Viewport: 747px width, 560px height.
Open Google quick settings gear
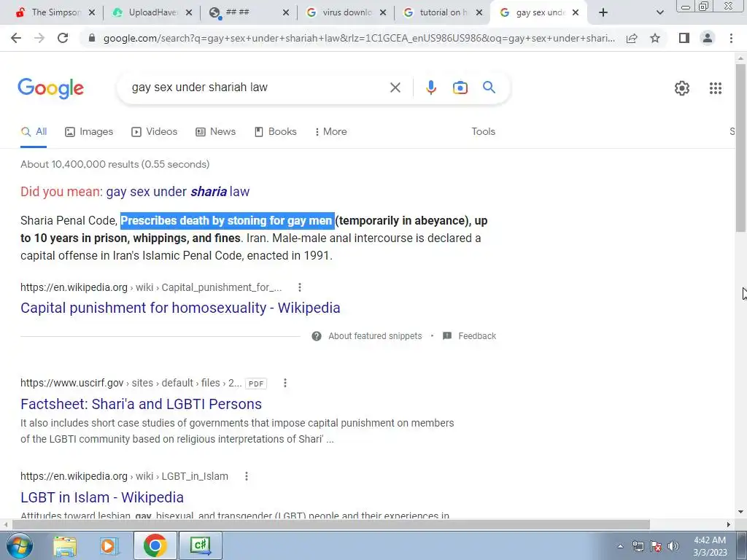[682, 88]
